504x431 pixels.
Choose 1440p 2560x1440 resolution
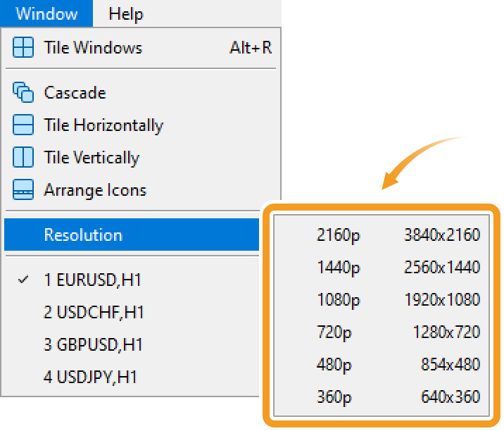coord(398,268)
